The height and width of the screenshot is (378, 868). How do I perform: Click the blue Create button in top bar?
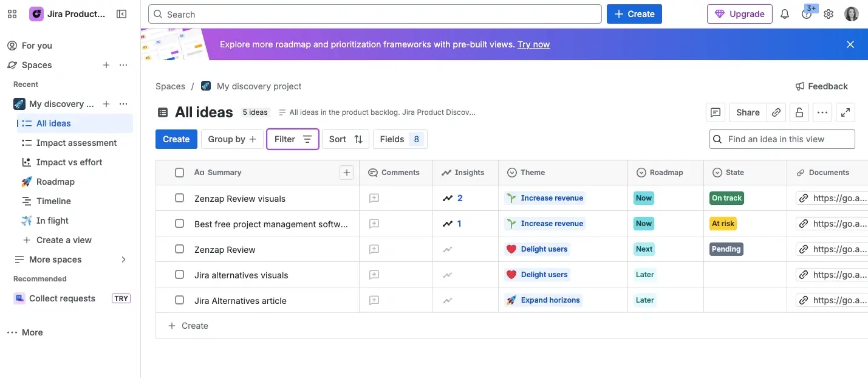coord(634,14)
